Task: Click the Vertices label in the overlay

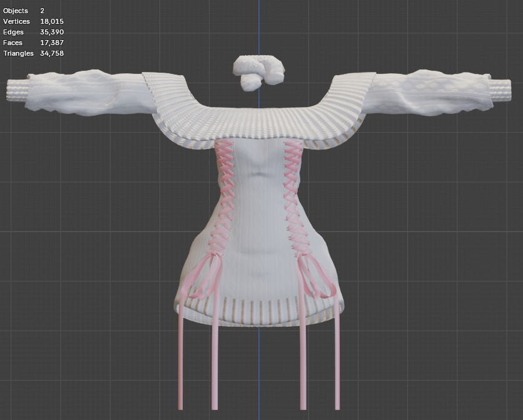Action: pyautogui.click(x=16, y=21)
